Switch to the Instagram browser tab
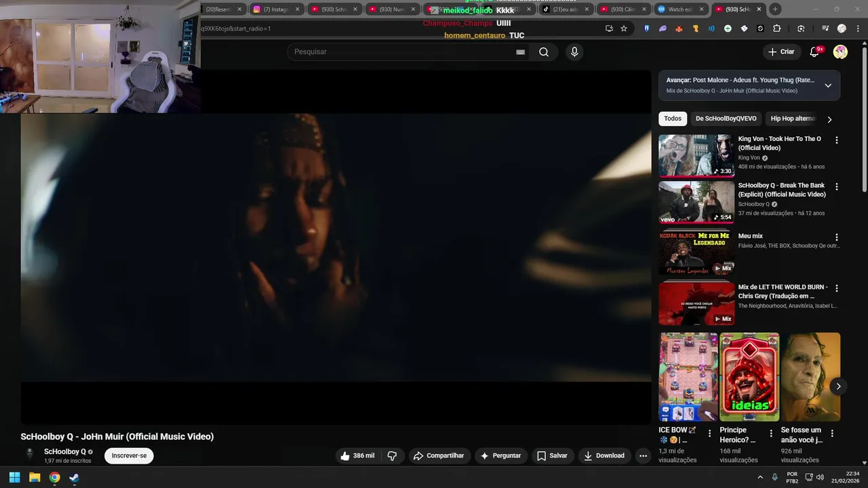Viewport: 868px width, 488px height. pos(275,9)
